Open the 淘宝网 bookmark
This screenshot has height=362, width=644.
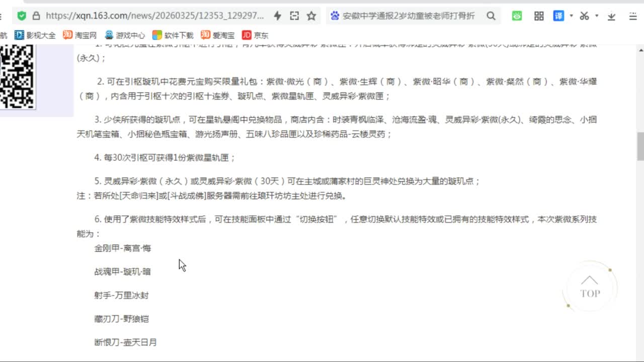[79, 35]
